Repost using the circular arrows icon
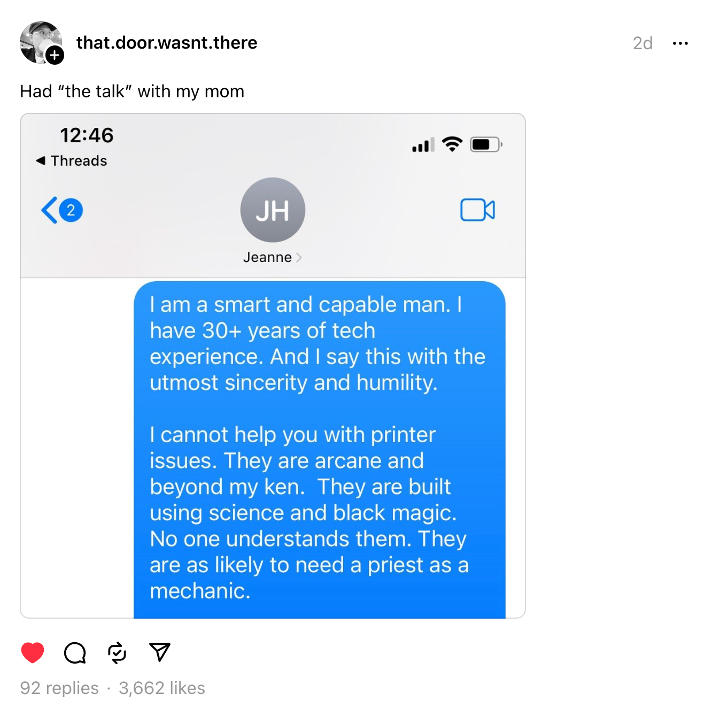The image size is (728, 709). pyautogui.click(x=117, y=652)
